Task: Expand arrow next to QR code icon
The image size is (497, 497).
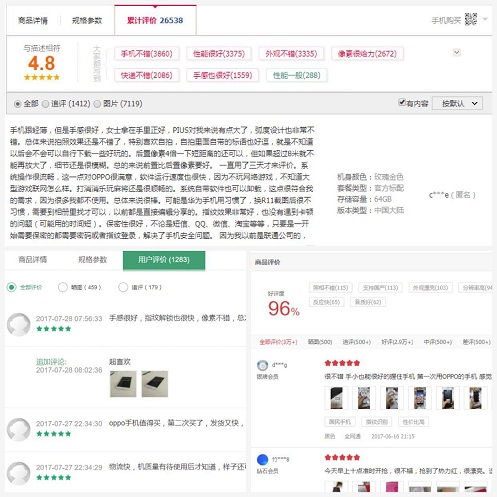Action: pos(485,19)
